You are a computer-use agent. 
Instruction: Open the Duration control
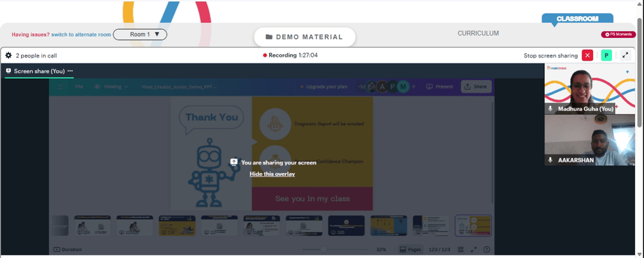click(68, 250)
